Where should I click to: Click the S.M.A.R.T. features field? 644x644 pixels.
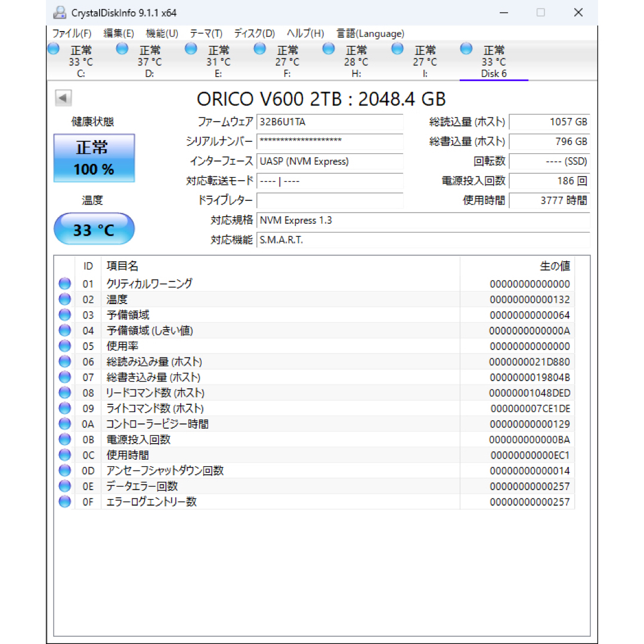[423, 240]
